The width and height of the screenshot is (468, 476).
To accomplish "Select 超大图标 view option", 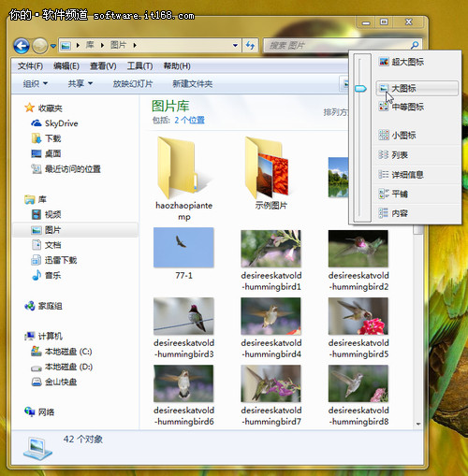I will [417, 62].
